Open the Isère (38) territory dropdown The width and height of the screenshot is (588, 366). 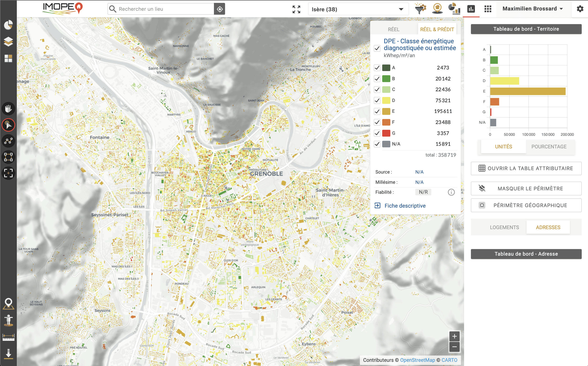(358, 9)
